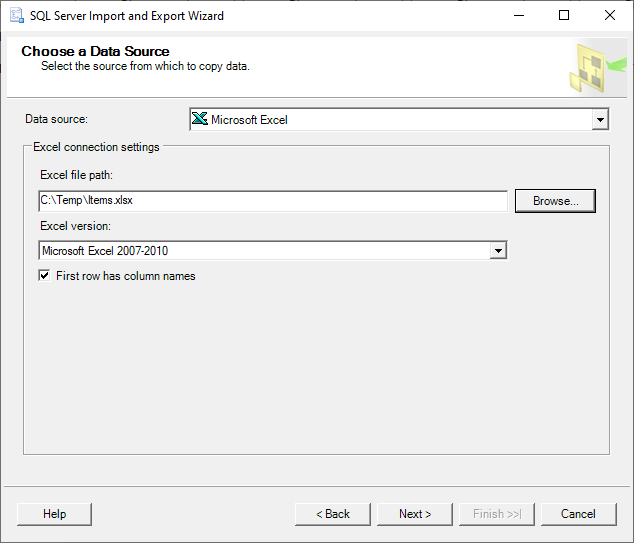Viewport: 634px width, 543px height.
Task: Click the wizard icon in the title bar
Action: point(17,15)
